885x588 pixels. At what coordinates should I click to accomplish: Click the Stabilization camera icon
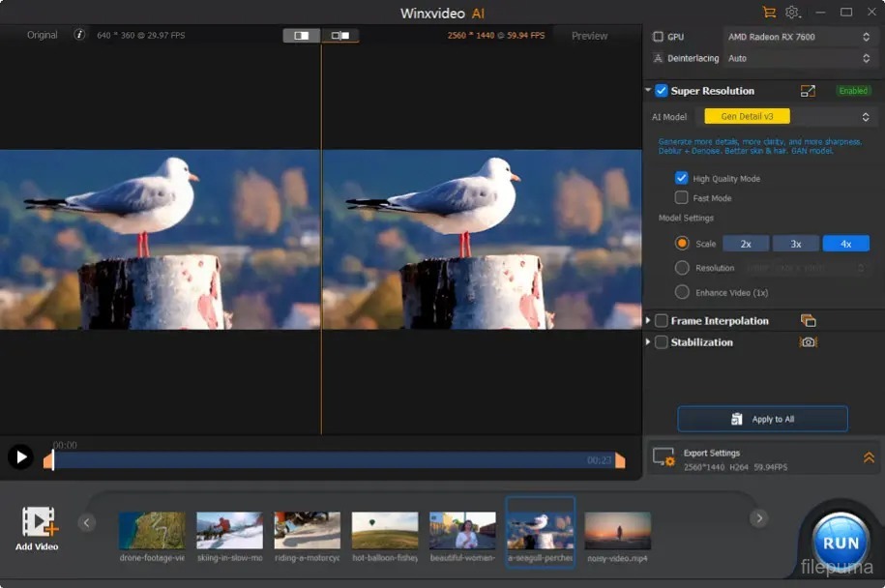(808, 342)
